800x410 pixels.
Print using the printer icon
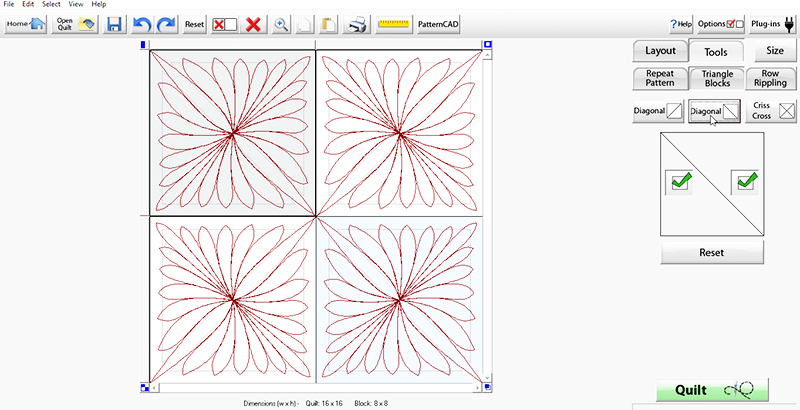coord(358,23)
